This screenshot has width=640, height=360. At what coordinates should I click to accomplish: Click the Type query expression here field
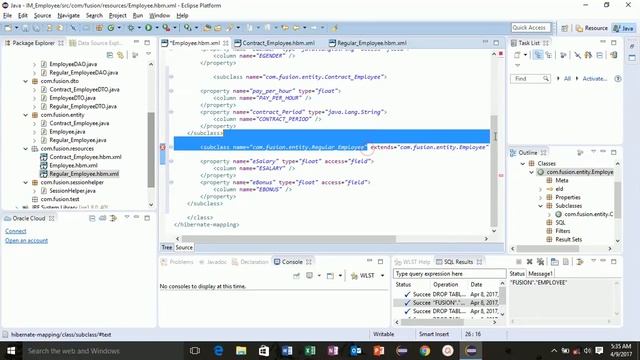tap(449, 273)
